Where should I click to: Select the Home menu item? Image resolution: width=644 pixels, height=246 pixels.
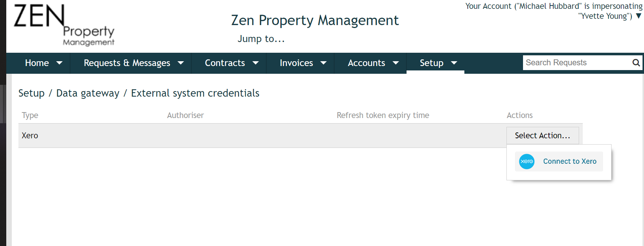[x=37, y=63]
